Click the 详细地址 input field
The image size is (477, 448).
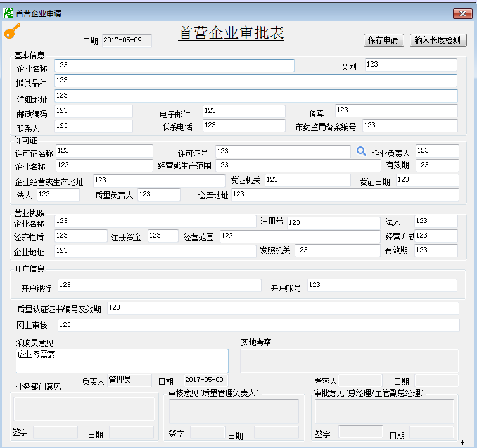point(256,96)
